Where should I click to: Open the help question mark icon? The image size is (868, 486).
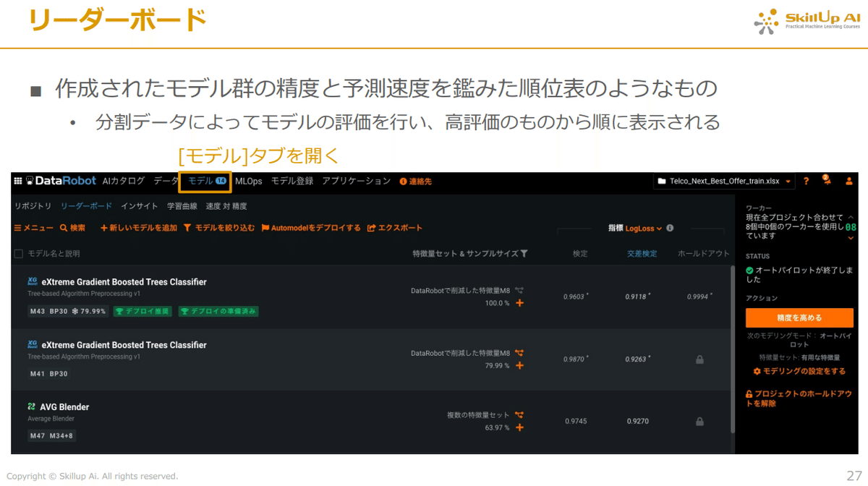[x=807, y=182]
